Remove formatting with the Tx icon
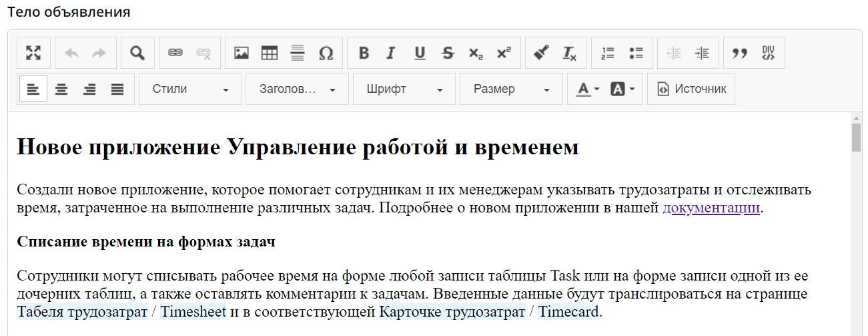Screen dimensions: 868x336 570,53
